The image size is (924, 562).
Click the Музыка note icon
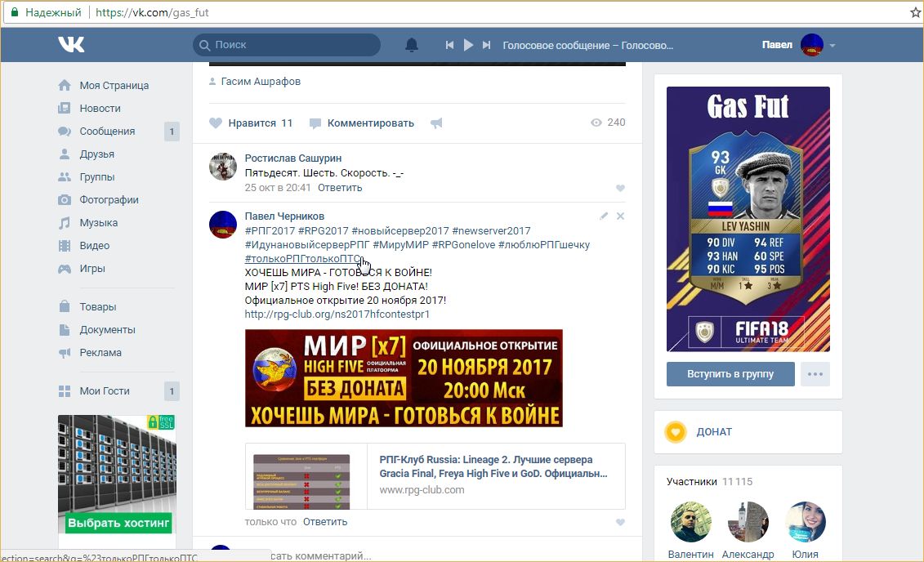(65, 223)
